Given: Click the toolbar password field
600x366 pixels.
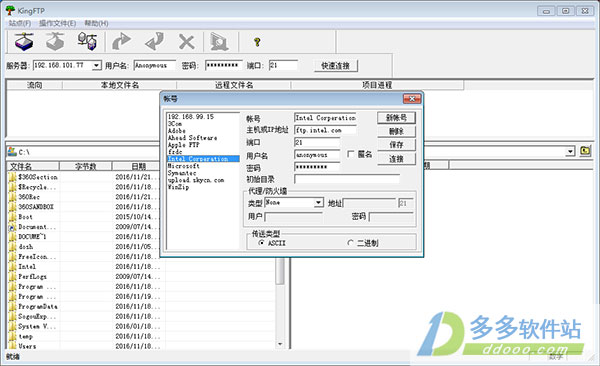Looking at the screenshot, I should 224,65.
